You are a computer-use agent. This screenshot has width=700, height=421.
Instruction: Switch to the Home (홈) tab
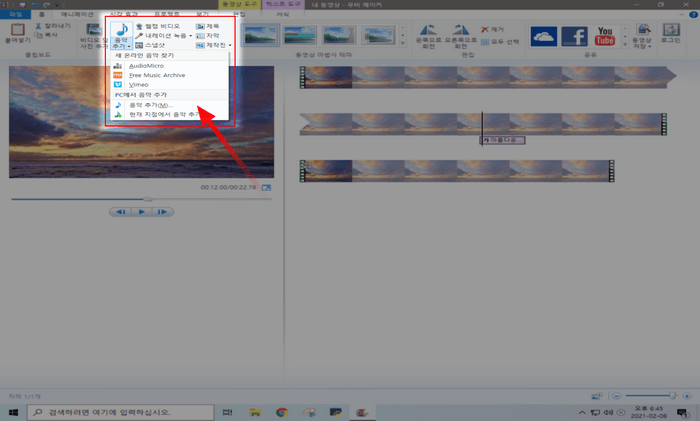coord(42,15)
